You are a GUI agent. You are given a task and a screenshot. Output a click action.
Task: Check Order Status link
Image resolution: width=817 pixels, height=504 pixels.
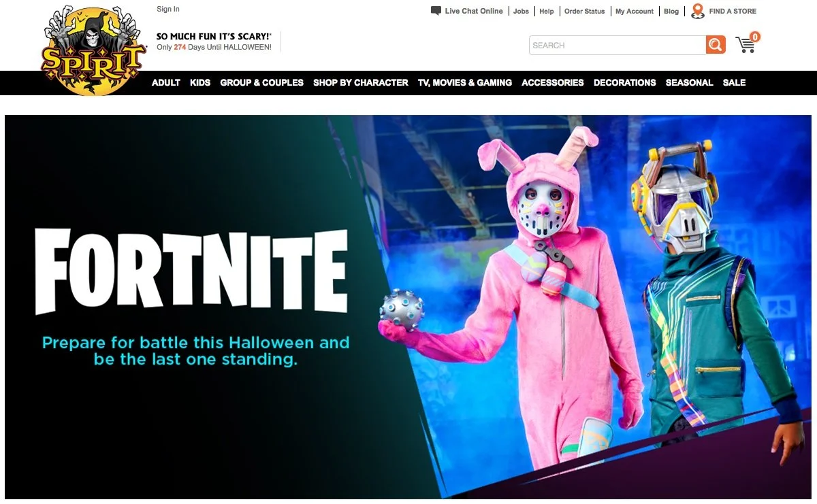[x=584, y=11]
